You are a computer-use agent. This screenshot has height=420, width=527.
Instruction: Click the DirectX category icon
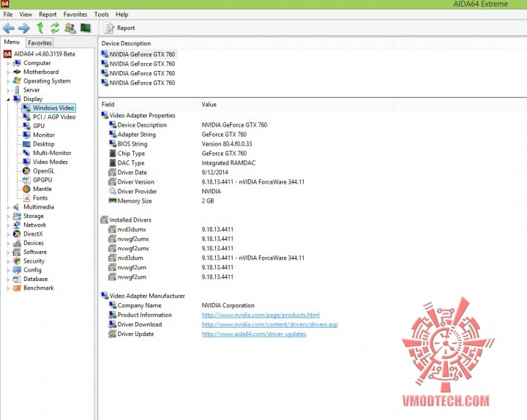point(17,234)
